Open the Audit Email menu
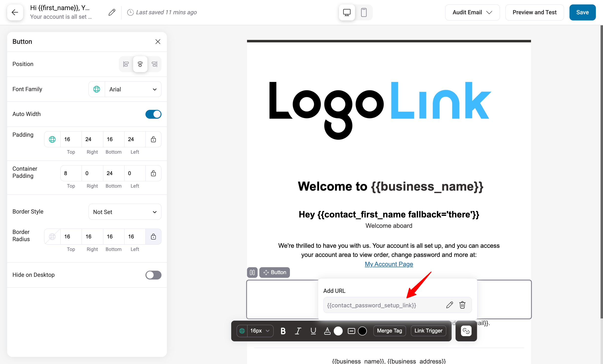The image size is (603, 364). (472, 12)
